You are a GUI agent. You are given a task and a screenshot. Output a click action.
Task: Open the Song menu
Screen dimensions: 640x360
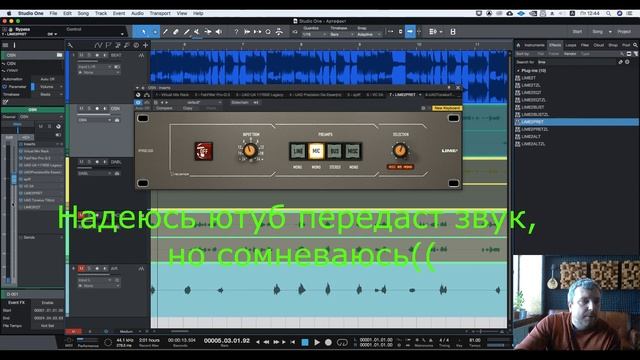pyautogui.click(x=83, y=13)
